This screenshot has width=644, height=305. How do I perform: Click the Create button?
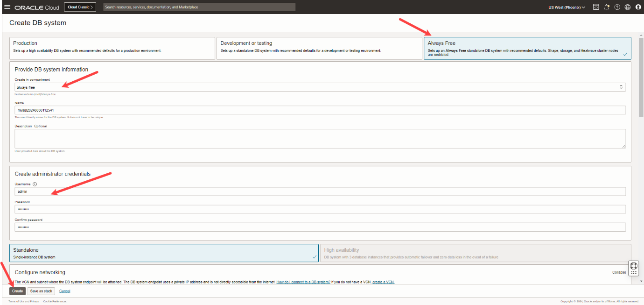[x=17, y=291]
